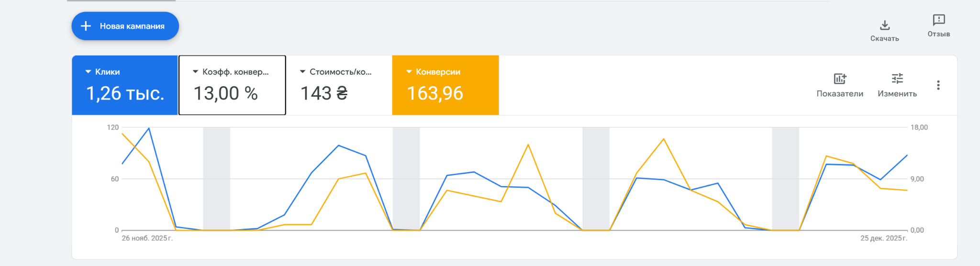Image resolution: width=980 pixels, height=266 pixels.
Task: Select the orange 163,96 conversions card
Action: pyautogui.click(x=445, y=93)
